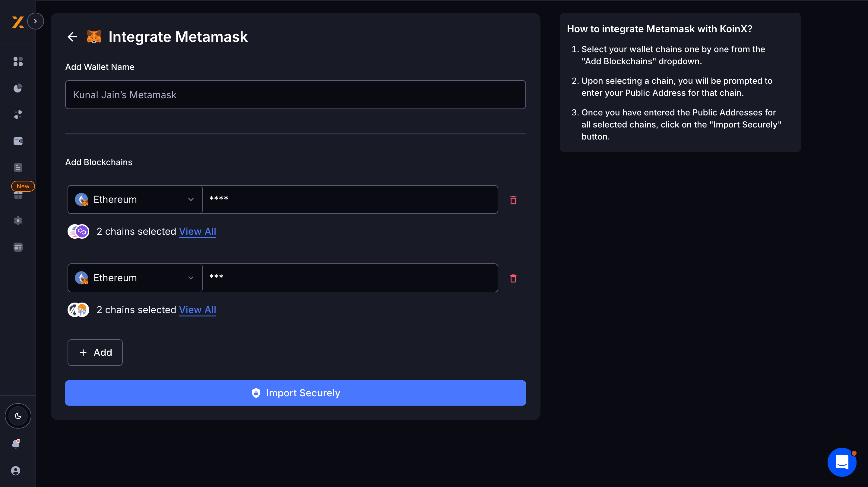Go back using the left arrow
The height and width of the screenshot is (487, 868).
click(72, 37)
